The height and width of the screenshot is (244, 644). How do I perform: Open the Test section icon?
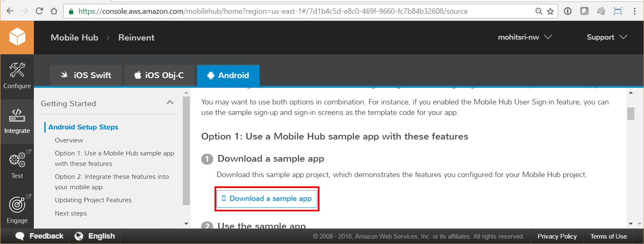17,163
